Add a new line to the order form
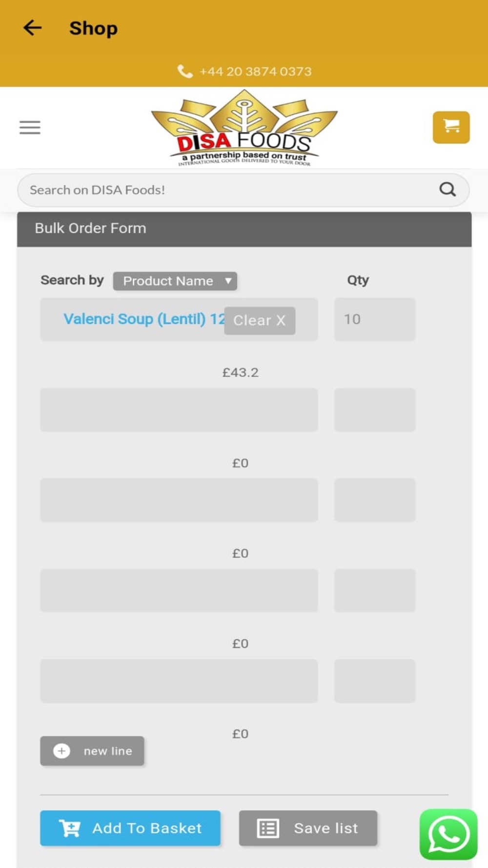 (92, 751)
